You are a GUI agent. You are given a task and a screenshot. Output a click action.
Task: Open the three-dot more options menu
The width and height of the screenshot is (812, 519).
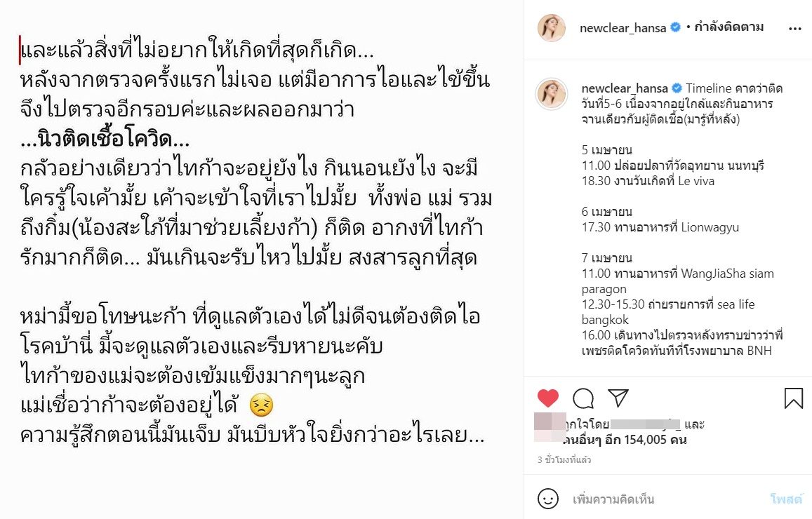(x=795, y=29)
